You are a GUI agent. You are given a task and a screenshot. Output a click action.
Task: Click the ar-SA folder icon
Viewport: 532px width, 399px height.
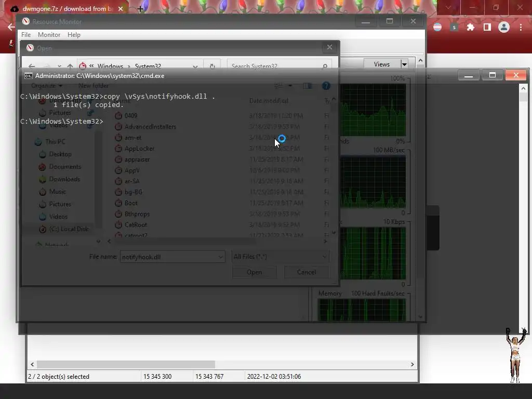(118, 181)
